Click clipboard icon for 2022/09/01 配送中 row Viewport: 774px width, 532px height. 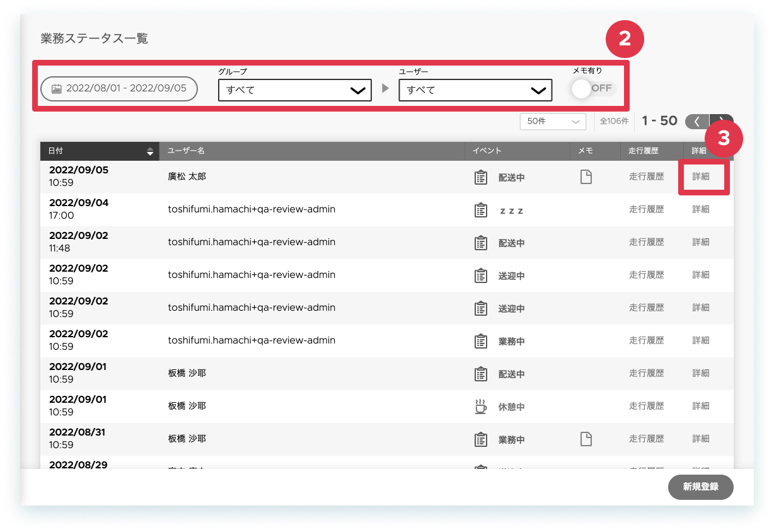[481, 374]
